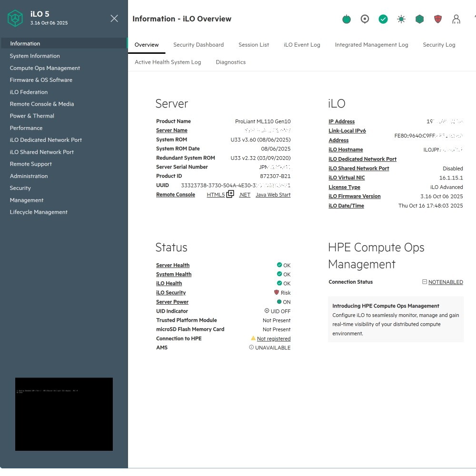
Task: Open Power & Thermal from the sidebar
Action: click(x=32, y=116)
